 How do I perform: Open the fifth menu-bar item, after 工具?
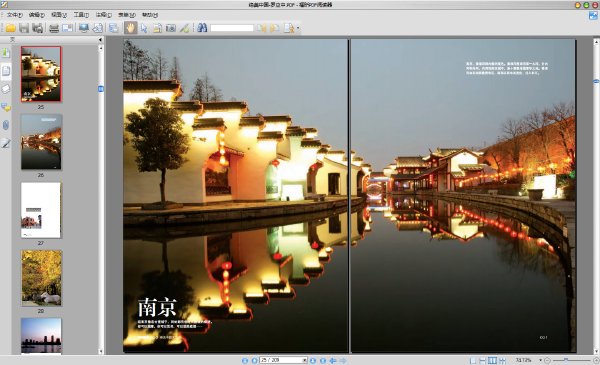click(x=104, y=15)
